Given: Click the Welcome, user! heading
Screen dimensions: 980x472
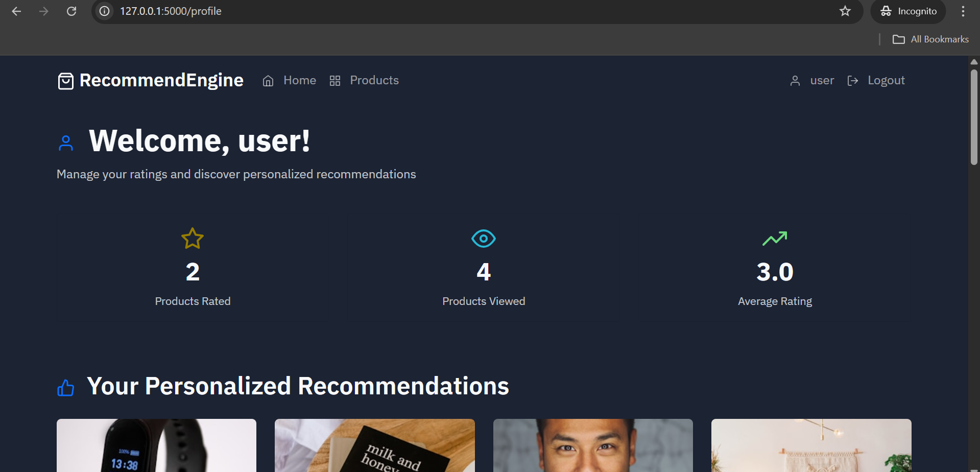Looking at the screenshot, I should [199, 140].
